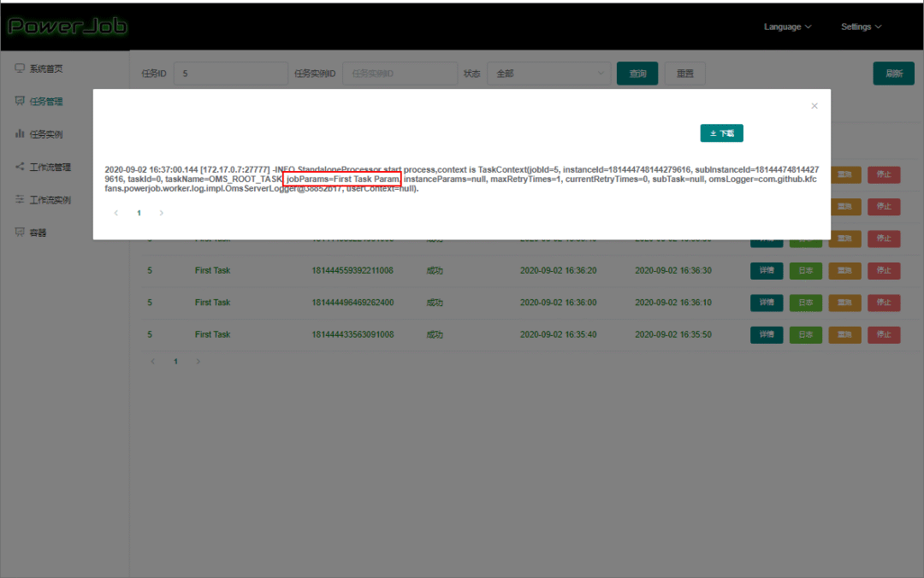Click the PowerJob logo

(x=67, y=27)
